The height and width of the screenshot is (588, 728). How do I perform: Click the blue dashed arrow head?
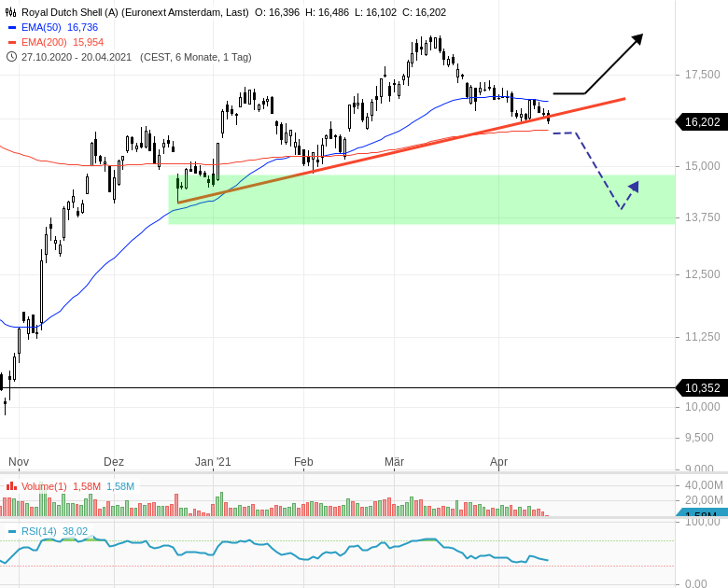point(633,187)
